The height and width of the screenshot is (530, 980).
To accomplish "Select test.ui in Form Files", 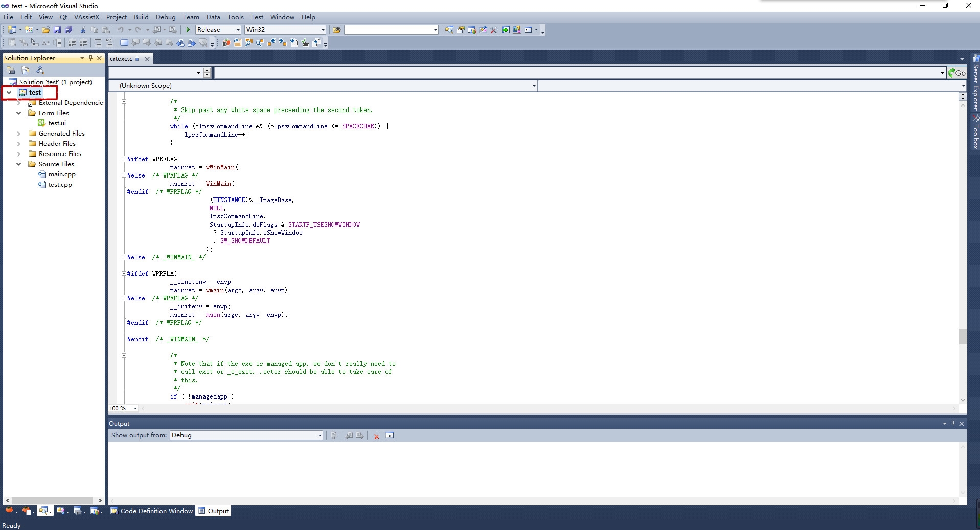I will (x=57, y=123).
